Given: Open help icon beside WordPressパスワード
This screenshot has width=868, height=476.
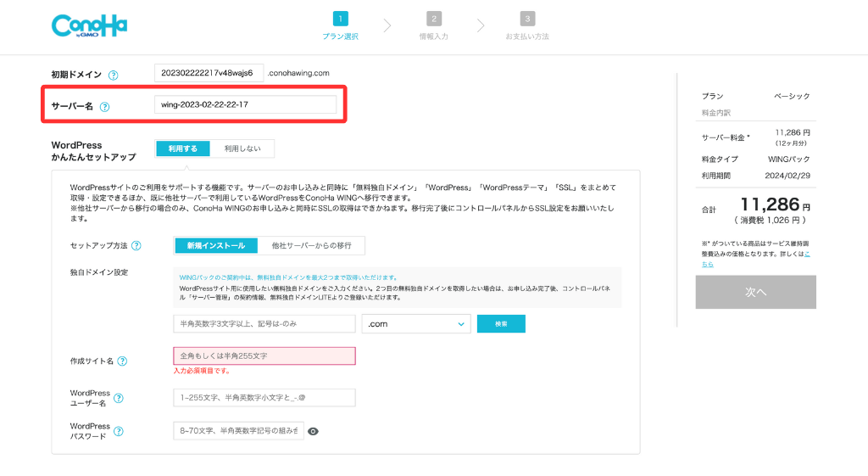Looking at the screenshot, I should (119, 431).
